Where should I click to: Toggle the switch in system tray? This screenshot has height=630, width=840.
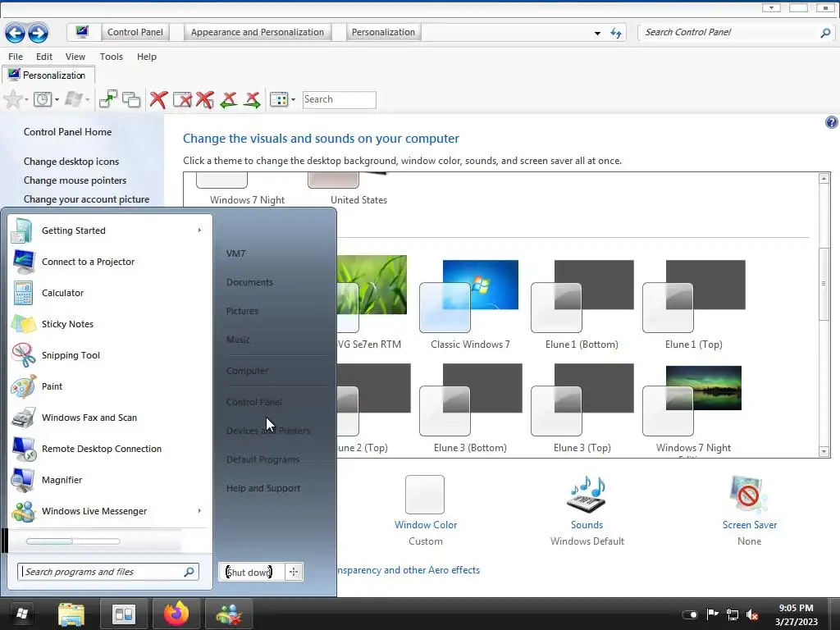pos(689,614)
